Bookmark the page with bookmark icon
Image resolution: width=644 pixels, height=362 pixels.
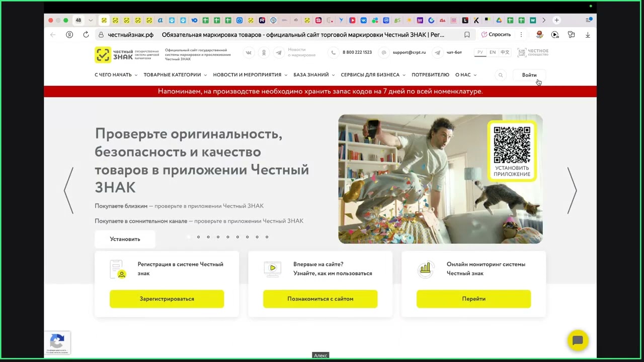click(467, 35)
